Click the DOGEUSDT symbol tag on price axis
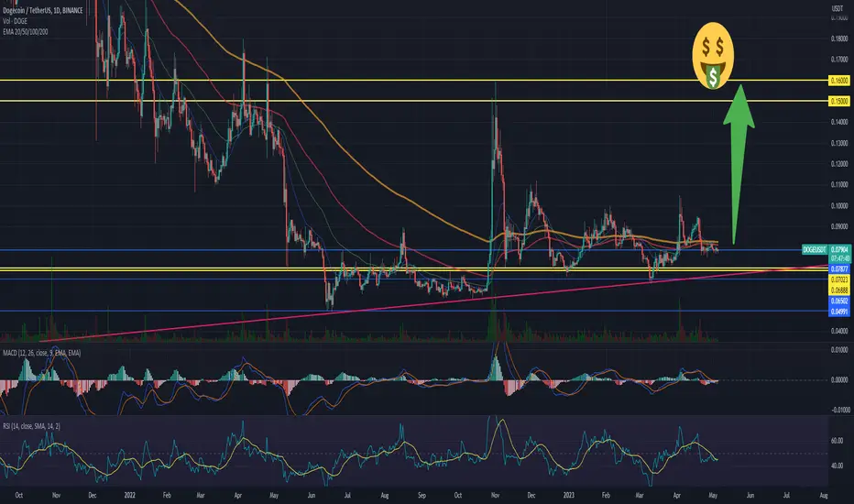854x504 pixels. point(815,249)
